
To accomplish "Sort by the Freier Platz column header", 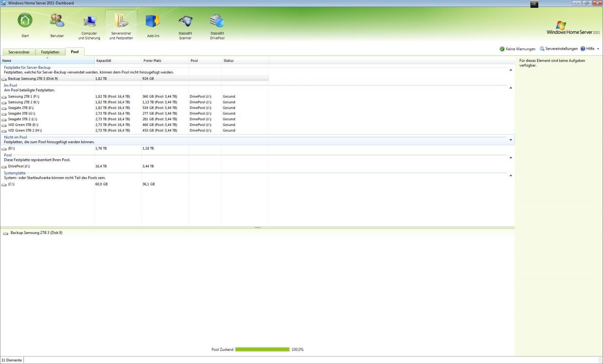I will (x=165, y=60).
